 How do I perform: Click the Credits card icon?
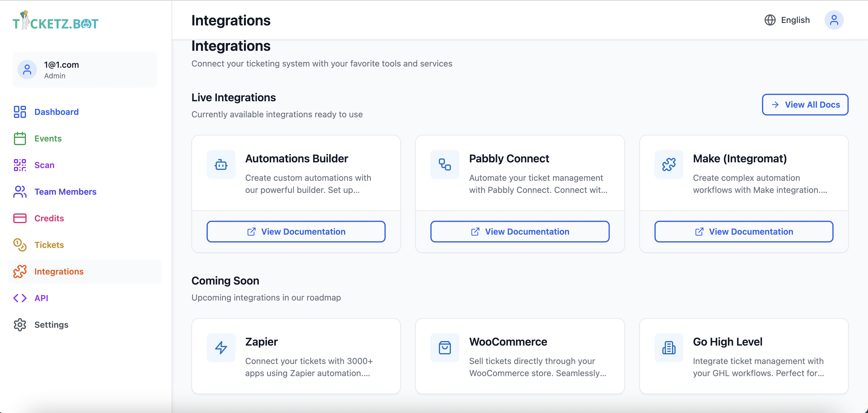point(20,218)
